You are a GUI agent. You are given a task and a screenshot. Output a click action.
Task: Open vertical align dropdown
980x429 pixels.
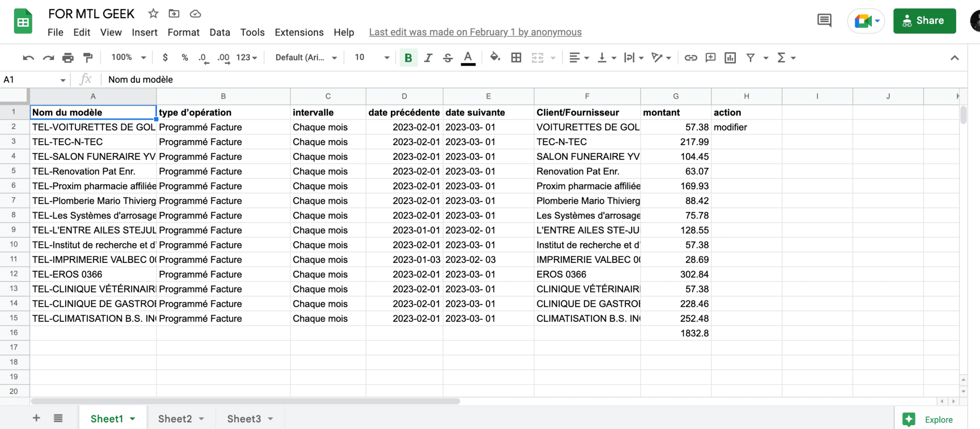pos(607,58)
